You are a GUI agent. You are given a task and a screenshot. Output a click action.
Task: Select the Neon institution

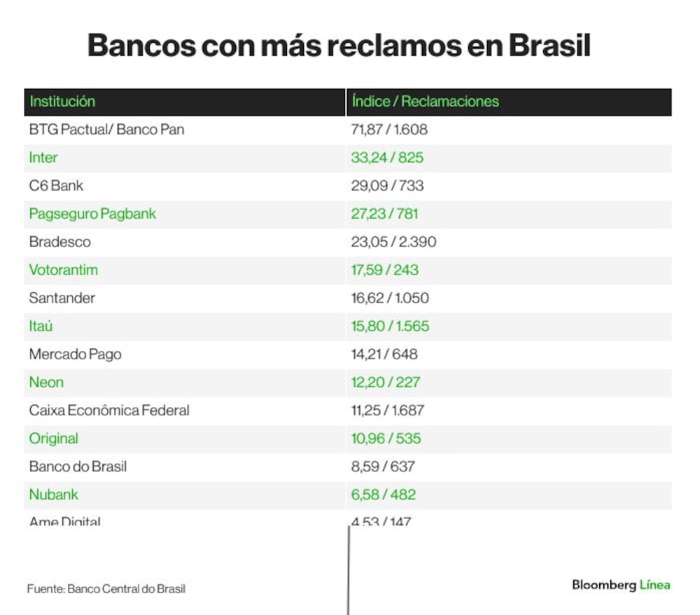tap(46, 382)
